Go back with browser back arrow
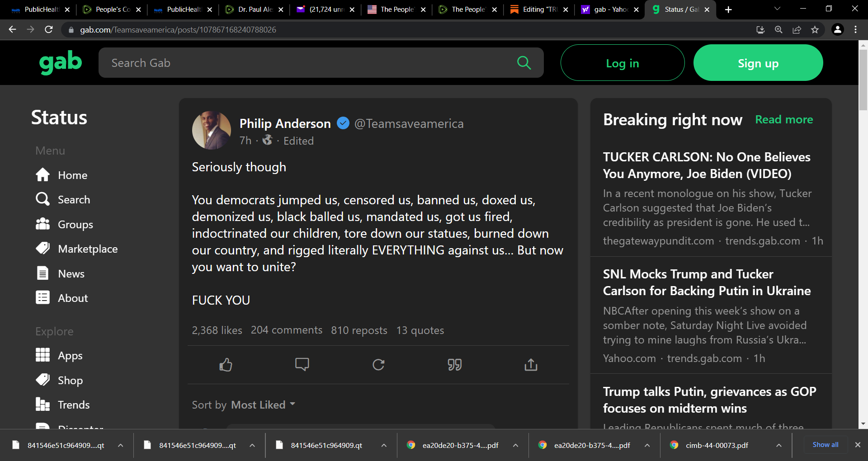This screenshot has height=461, width=868. coord(12,30)
